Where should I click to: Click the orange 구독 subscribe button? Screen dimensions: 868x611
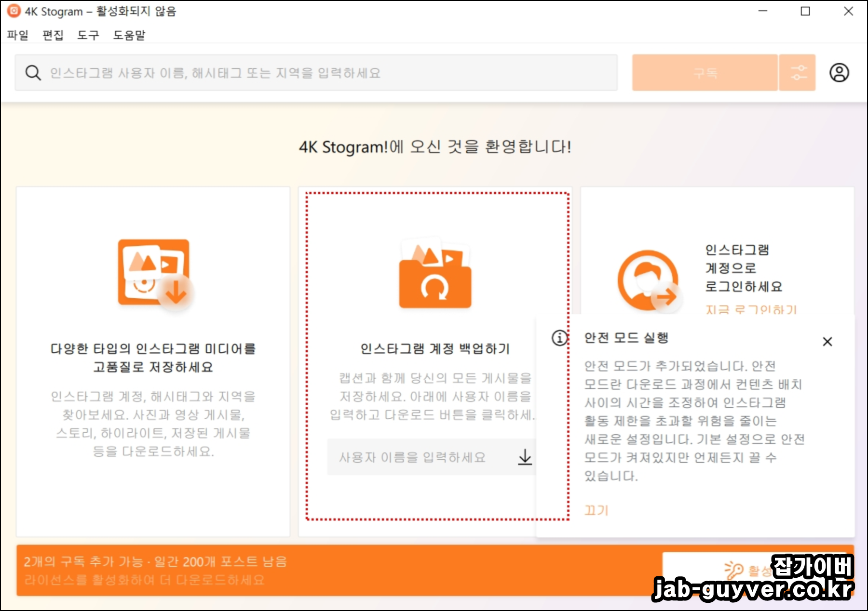[x=705, y=73]
